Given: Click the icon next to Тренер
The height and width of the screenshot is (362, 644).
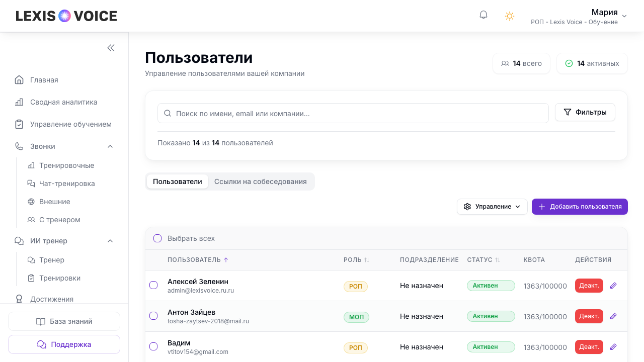Looking at the screenshot, I should point(31,260).
